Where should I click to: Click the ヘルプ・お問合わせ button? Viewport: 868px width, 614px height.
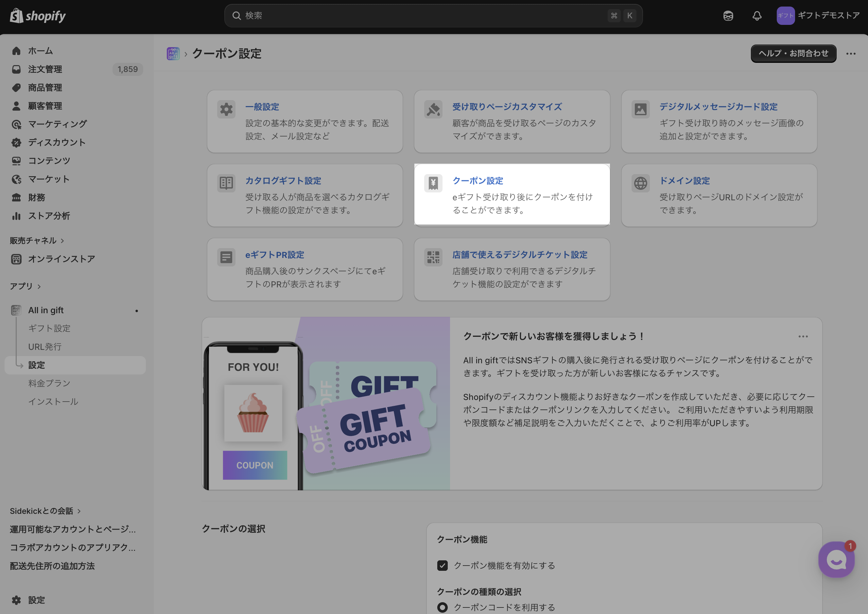pyautogui.click(x=793, y=54)
